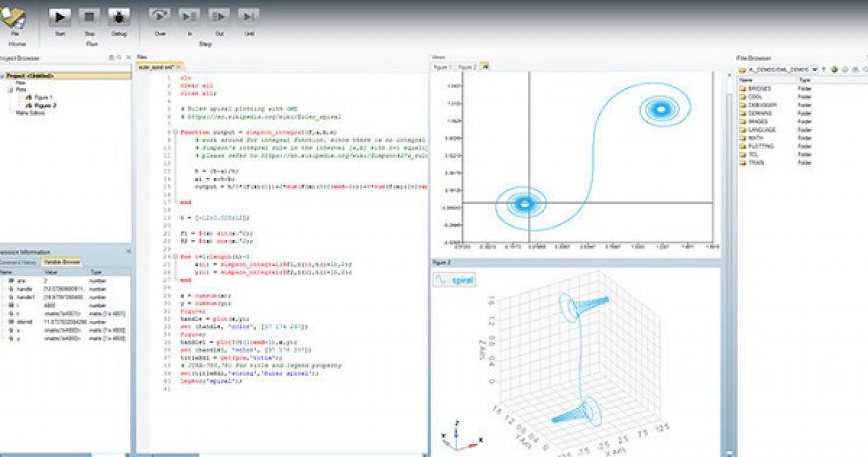Switch to the Figure 1 view tab
Screen dimensions: 868x457
(x=442, y=66)
